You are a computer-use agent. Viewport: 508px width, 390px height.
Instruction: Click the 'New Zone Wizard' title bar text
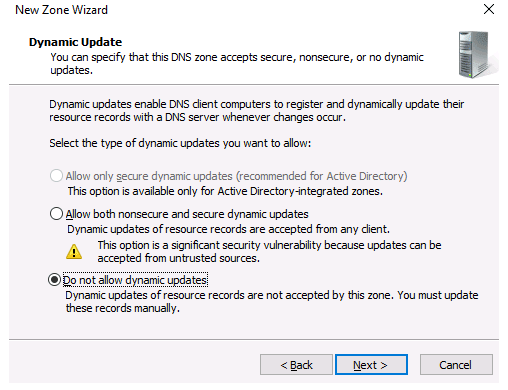(x=61, y=10)
